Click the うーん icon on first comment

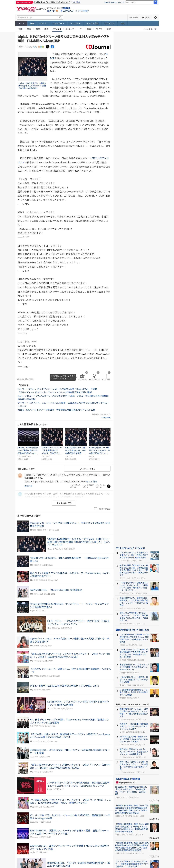[x=98, y=486]
